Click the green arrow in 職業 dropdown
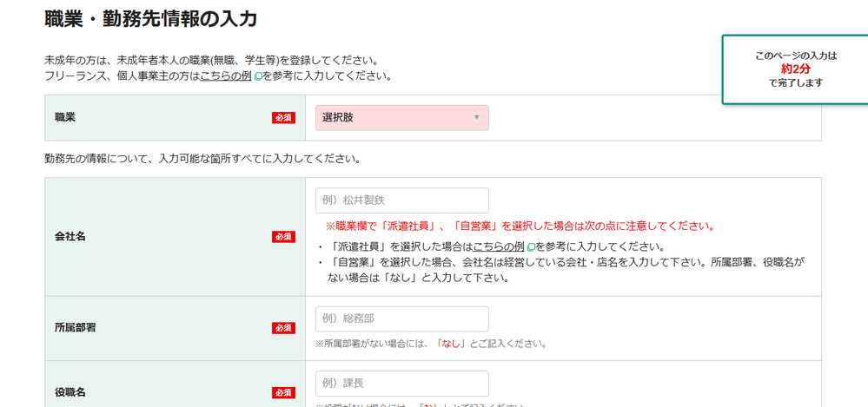Viewport: 868px width, 407px height. click(x=477, y=118)
